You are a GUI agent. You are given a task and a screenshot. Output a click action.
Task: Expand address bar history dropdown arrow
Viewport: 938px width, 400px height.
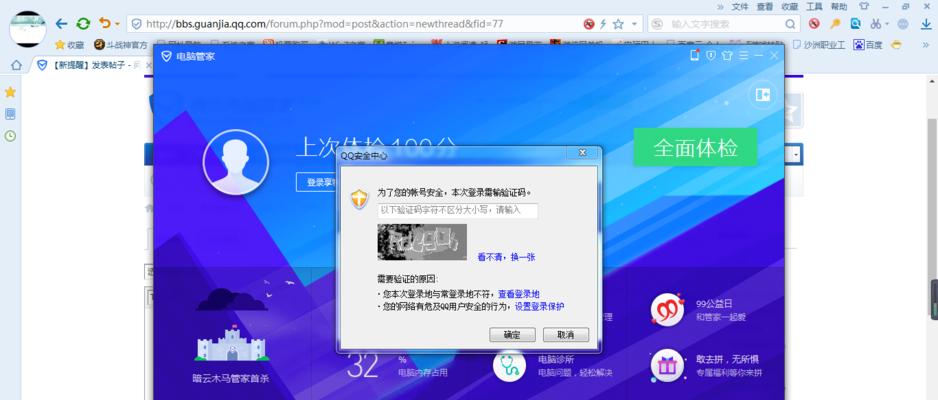634,24
